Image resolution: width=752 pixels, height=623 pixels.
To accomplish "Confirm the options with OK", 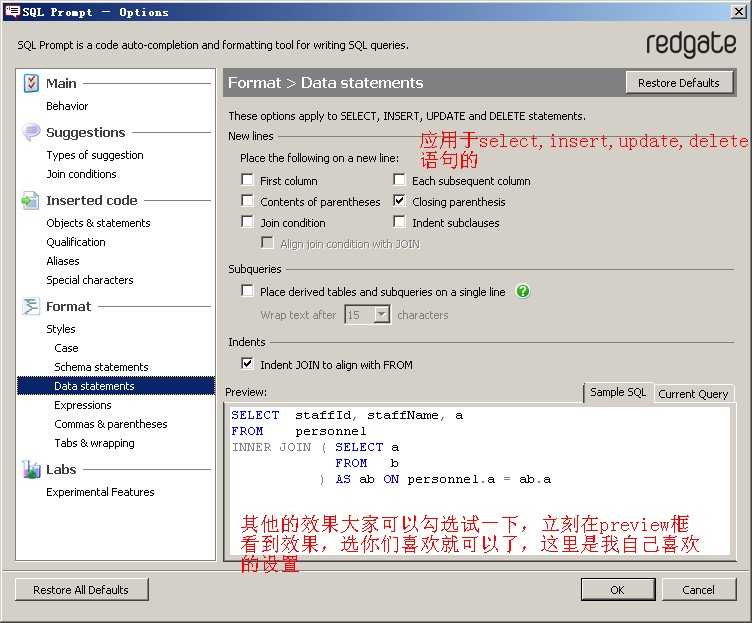I will click(617, 589).
